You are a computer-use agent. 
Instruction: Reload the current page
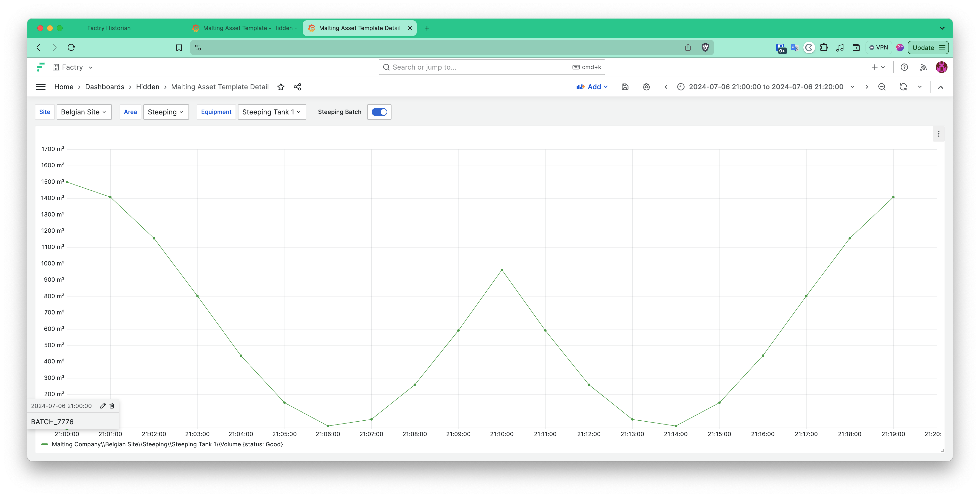point(71,48)
